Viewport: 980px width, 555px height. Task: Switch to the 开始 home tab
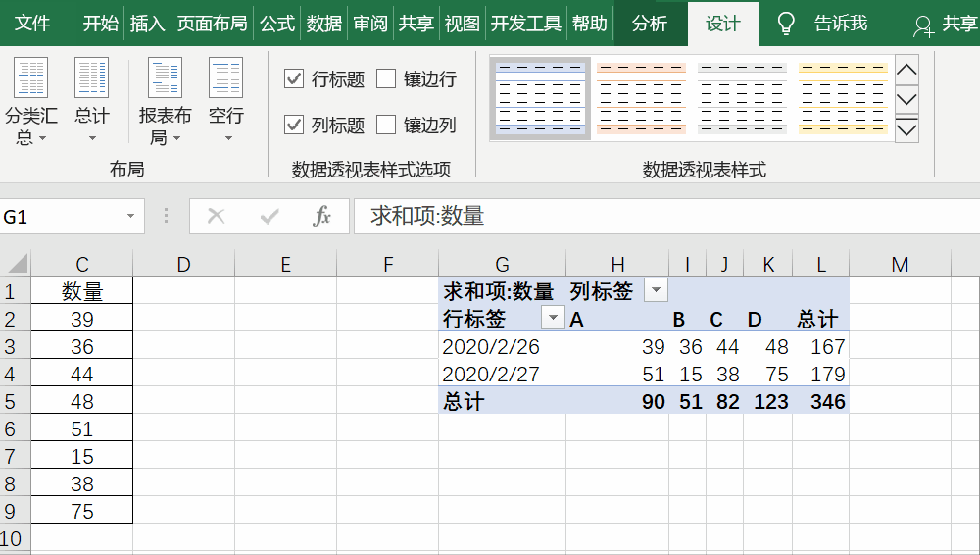(x=100, y=24)
